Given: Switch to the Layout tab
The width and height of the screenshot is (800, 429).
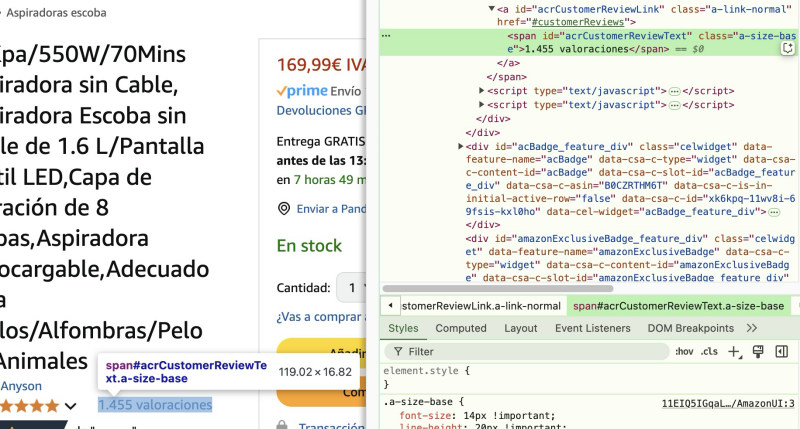Looking at the screenshot, I should [x=520, y=328].
